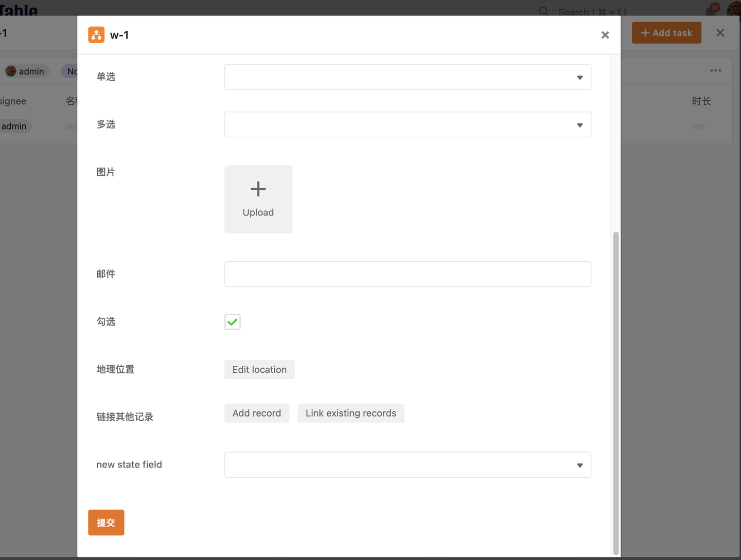Toggle the green check in 勾选 field
Viewport: 741px width, 560px height.
(x=232, y=321)
